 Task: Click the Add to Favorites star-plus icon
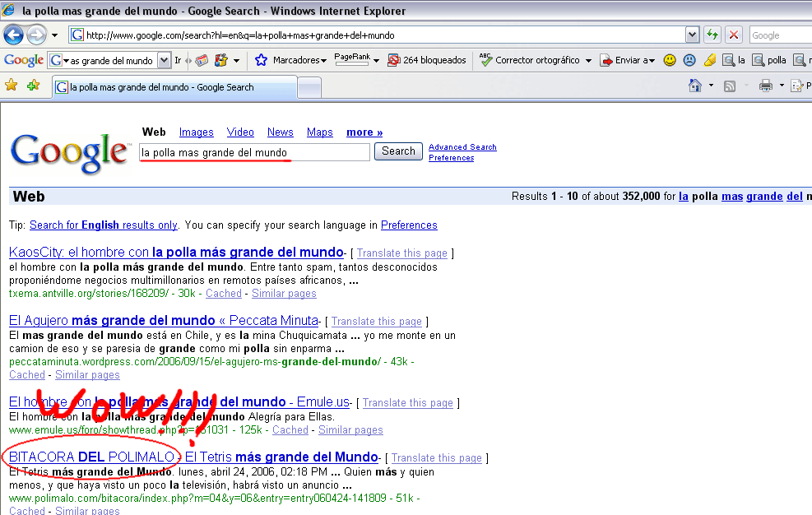pos(33,85)
